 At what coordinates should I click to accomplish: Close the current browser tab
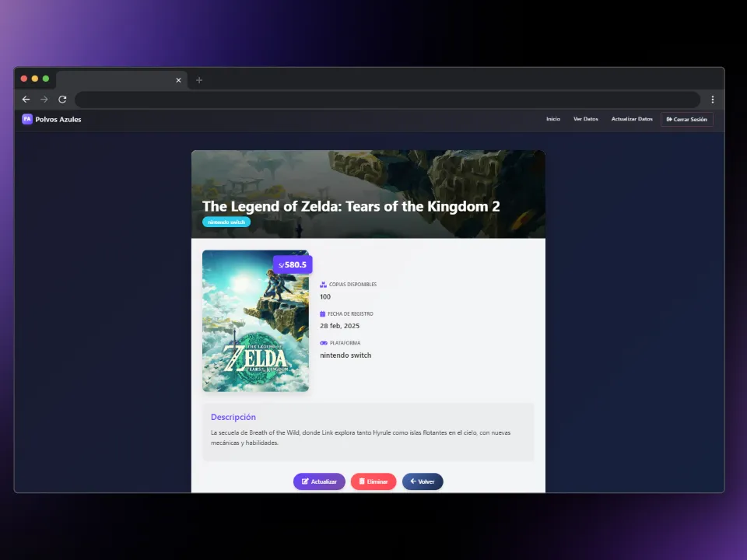178,80
